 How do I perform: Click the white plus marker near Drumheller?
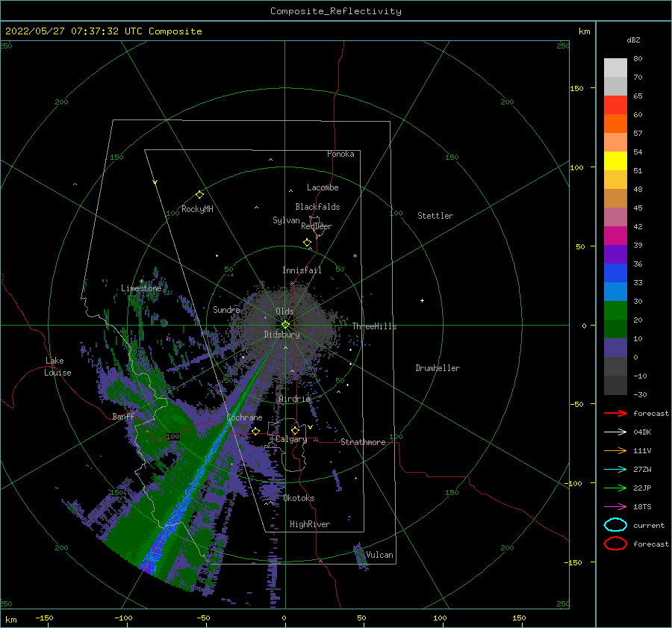[422, 300]
